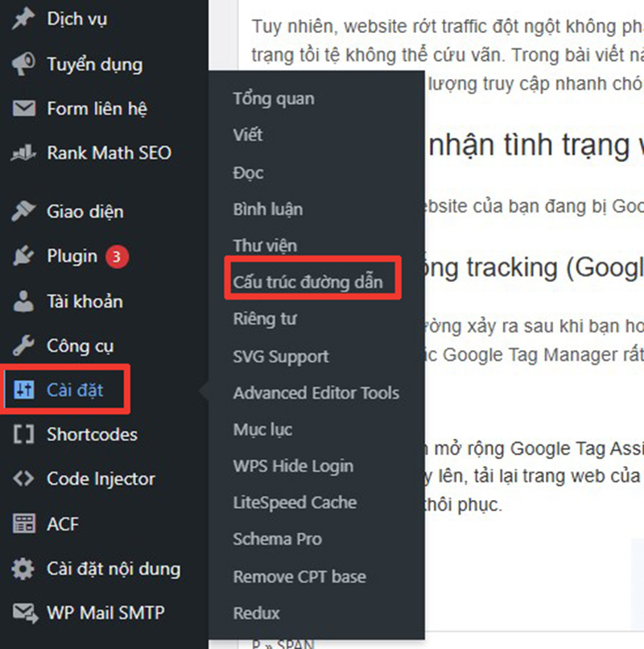Open SVG Support settings
Screen dimensions: 644x649
pyautogui.click(x=281, y=357)
